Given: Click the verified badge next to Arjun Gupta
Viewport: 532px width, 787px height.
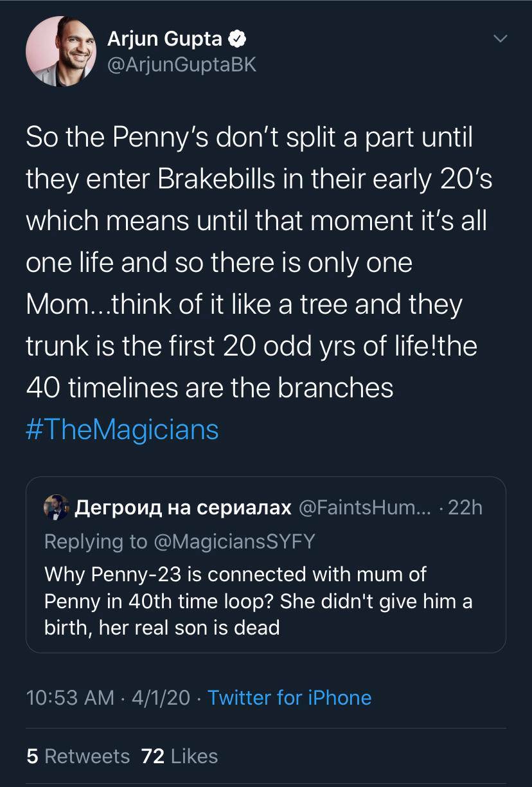Looking at the screenshot, I should (x=237, y=37).
